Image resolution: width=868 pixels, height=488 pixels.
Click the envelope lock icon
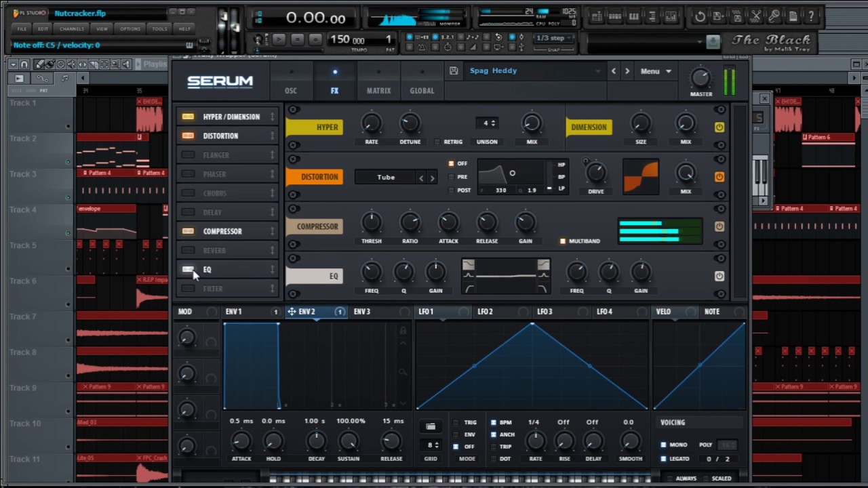coord(403,330)
